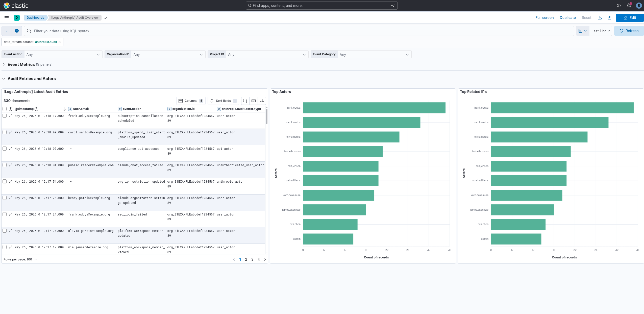Open the help menu icon
Screen dimensions: 644x314
click(x=618, y=6)
